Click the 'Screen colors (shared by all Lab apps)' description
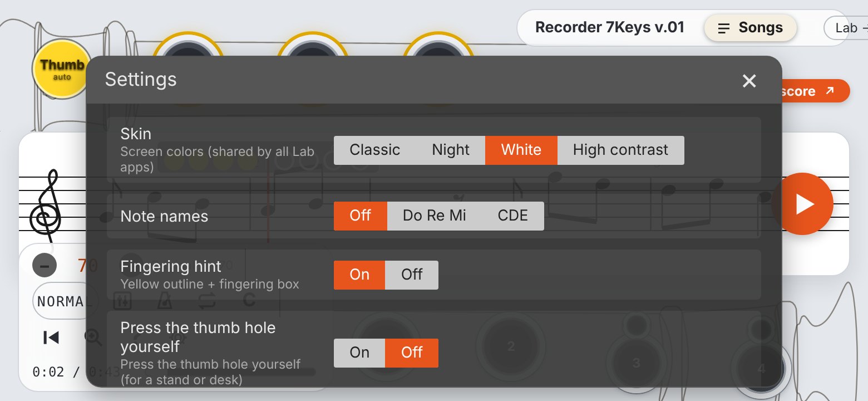The height and width of the screenshot is (401, 868). (x=218, y=159)
